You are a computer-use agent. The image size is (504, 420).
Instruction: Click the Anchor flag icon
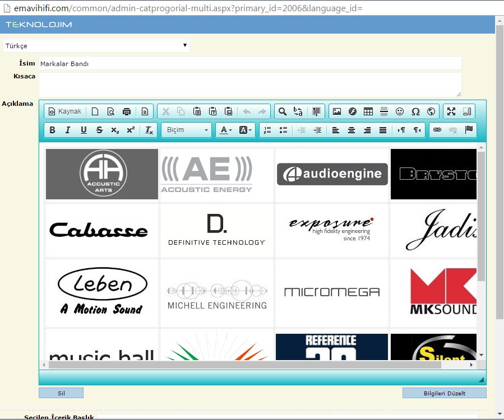pos(469,130)
